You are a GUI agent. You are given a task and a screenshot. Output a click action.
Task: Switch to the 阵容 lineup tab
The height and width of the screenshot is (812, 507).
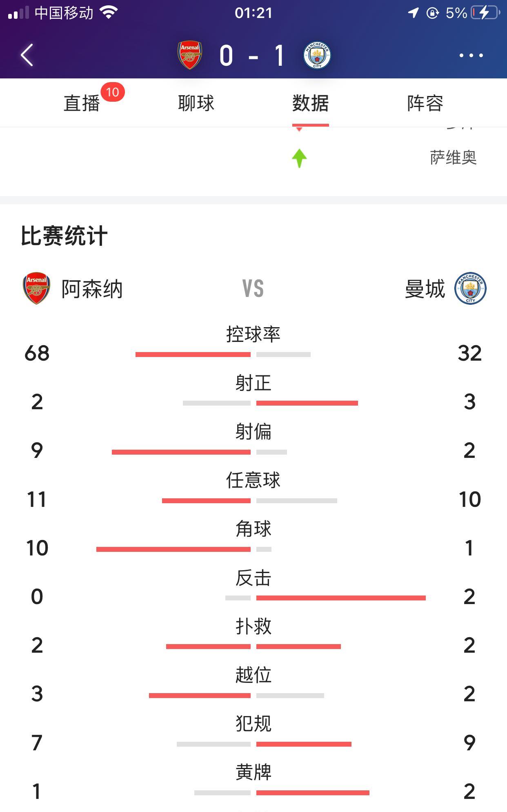425,103
